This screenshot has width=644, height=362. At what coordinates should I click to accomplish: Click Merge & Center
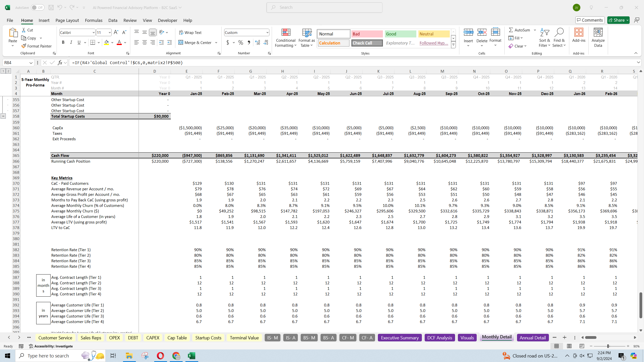pos(195,42)
